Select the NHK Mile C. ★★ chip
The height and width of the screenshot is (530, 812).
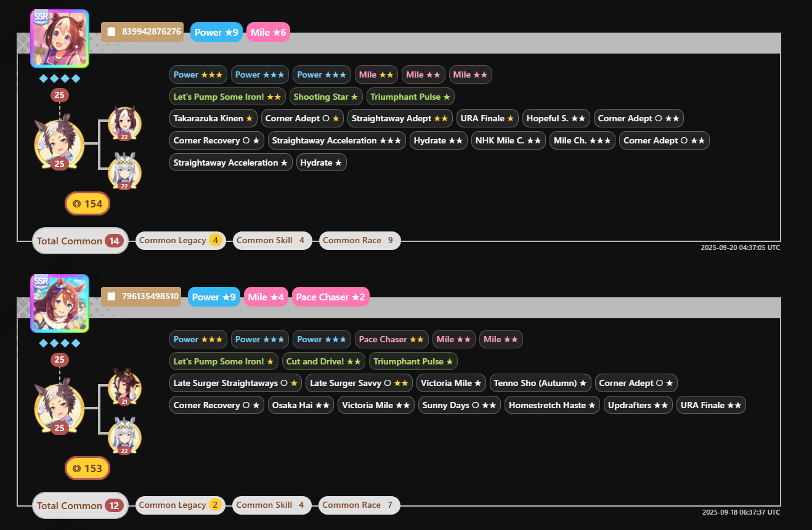tap(508, 140)
